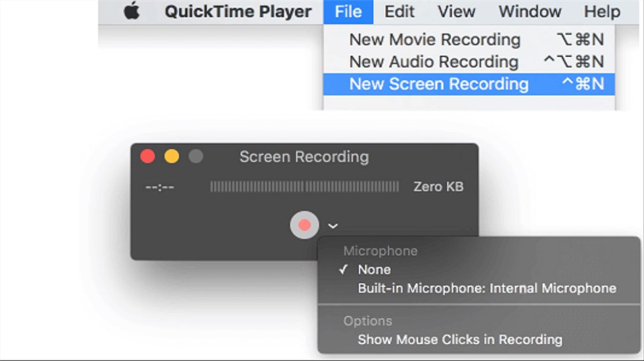Image resolution: width=644 pixels, height=361 pixels.
Task: Click the audio level meter bar
Action: 304,186
